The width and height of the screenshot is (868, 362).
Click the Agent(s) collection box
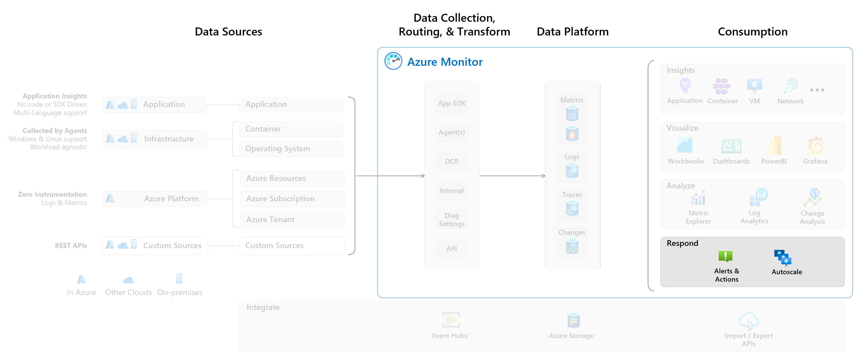pos(451,132)
